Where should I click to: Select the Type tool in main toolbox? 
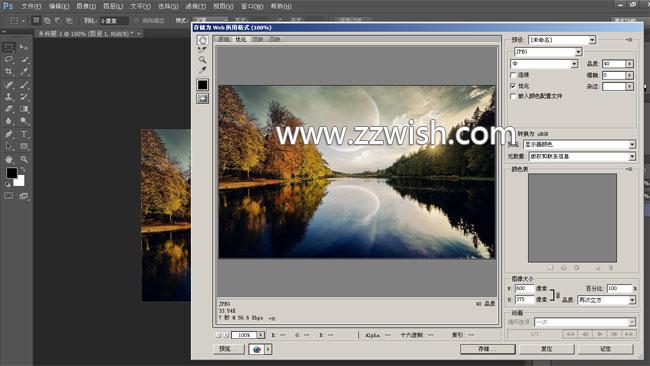click(24, 134)
